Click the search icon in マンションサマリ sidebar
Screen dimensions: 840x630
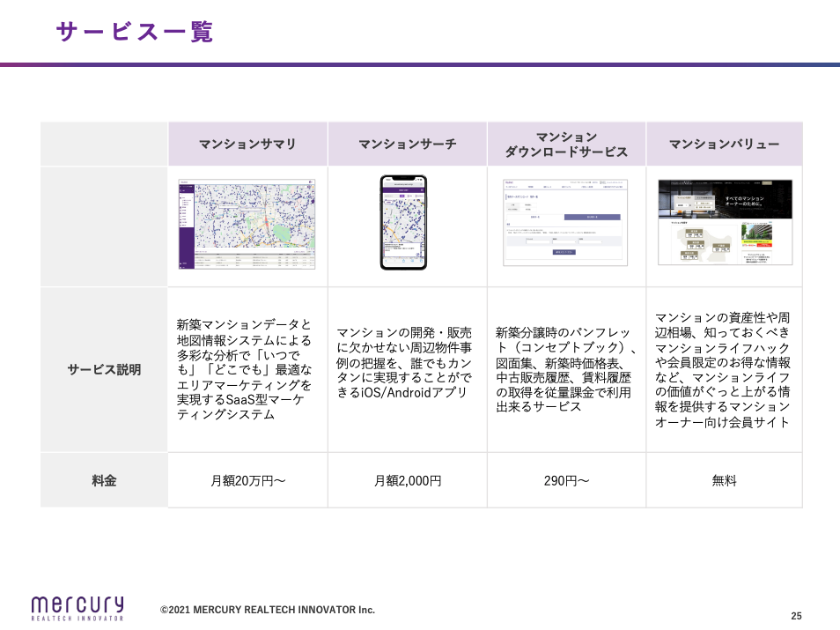pyautogui.click(x=181, y=191)
